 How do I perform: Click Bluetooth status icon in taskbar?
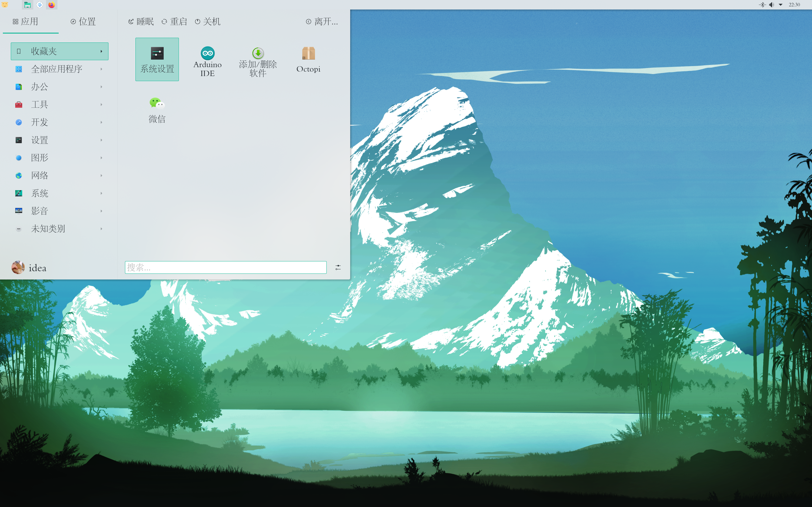point(762,5)
